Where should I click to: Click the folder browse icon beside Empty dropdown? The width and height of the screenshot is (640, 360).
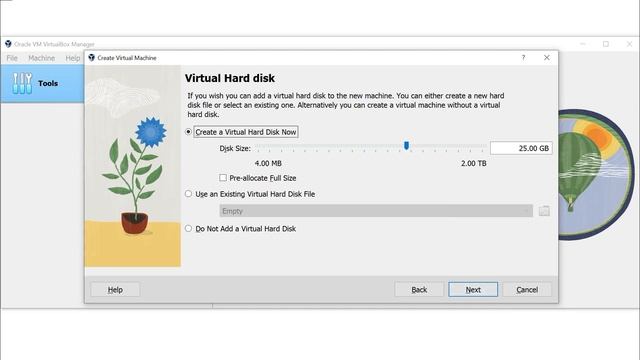tap(544, 211)
